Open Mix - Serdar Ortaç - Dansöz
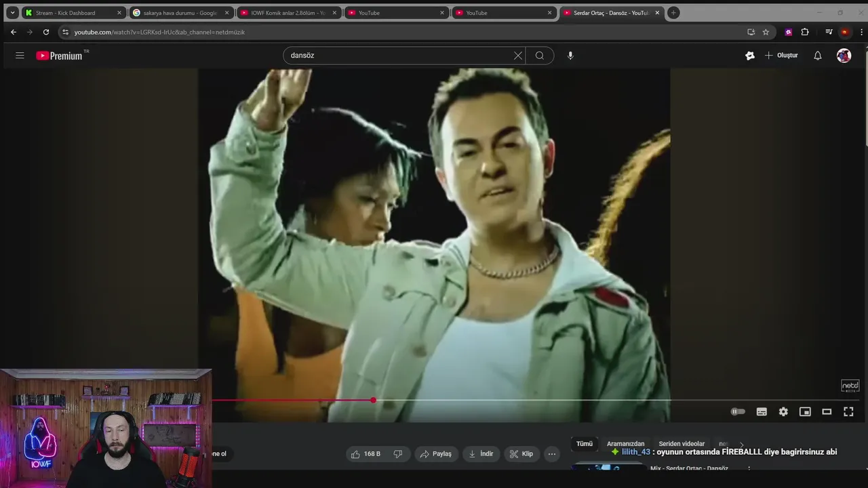This screenshot has width=868, height=488. click(x=689, y=468)
